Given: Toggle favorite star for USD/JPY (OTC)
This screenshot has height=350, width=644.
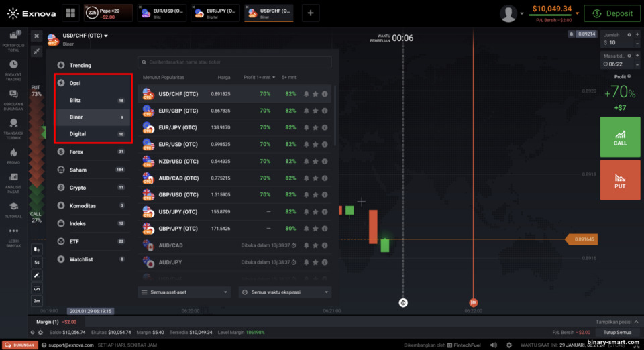Looking at the screenshot, I should [315, 212].
